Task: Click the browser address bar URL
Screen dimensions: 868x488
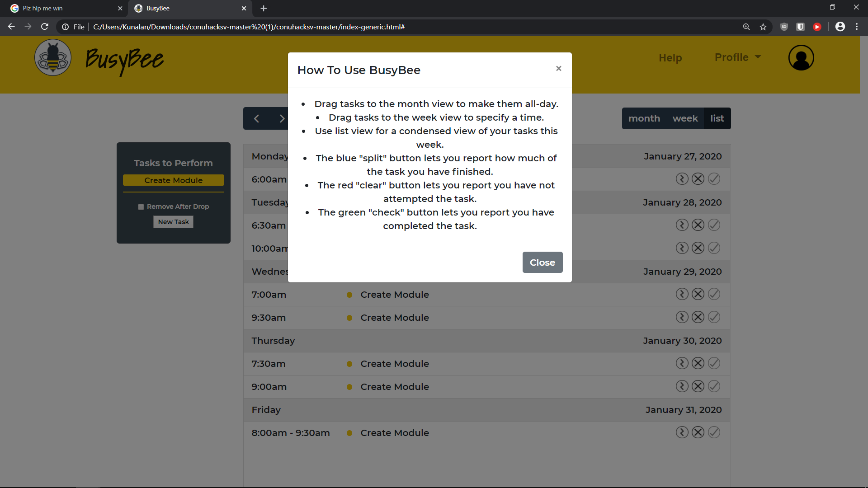Action: [249, 27]
